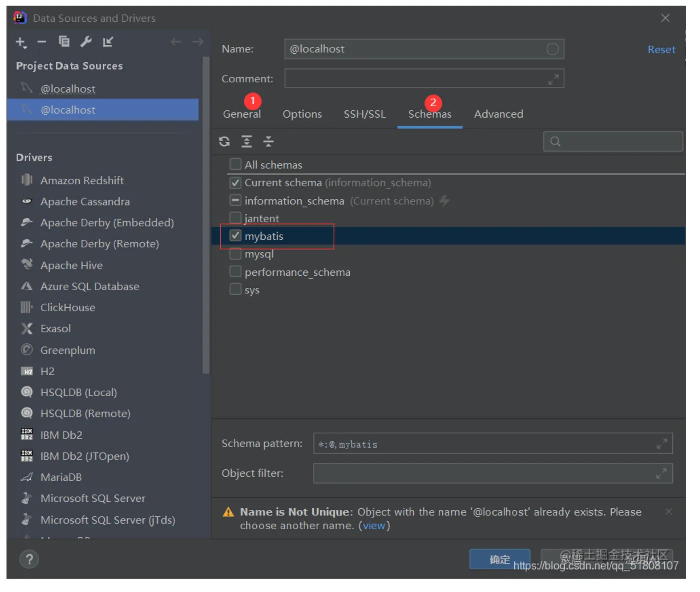Select the Schemas tab
Image resolution: width=700 pixels, height=592 pixels.
click(x=430, y=114)
